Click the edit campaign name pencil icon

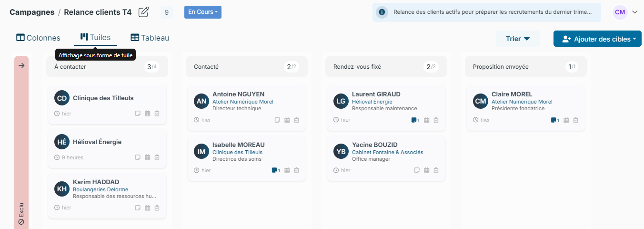point(143,12)
